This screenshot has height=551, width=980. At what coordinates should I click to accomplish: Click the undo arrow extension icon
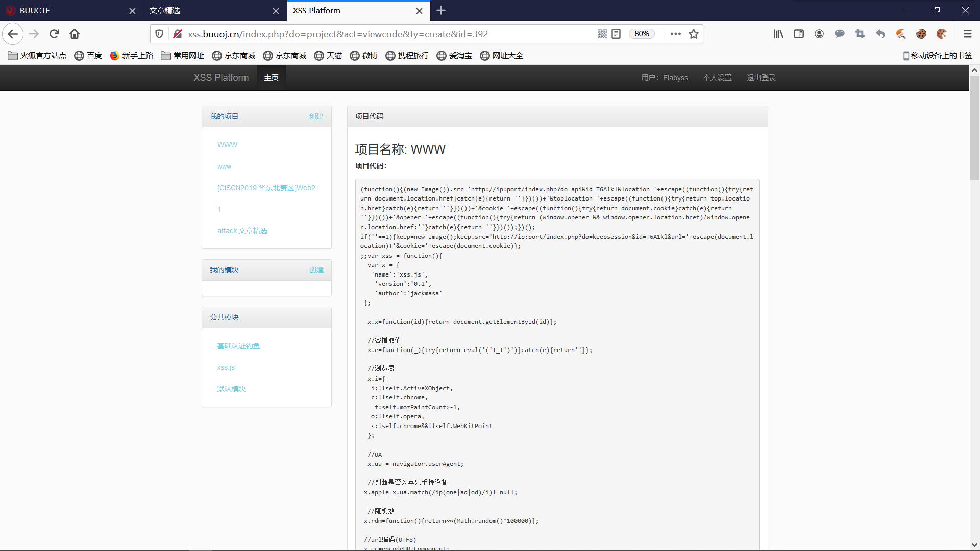[x=880, y=34]
